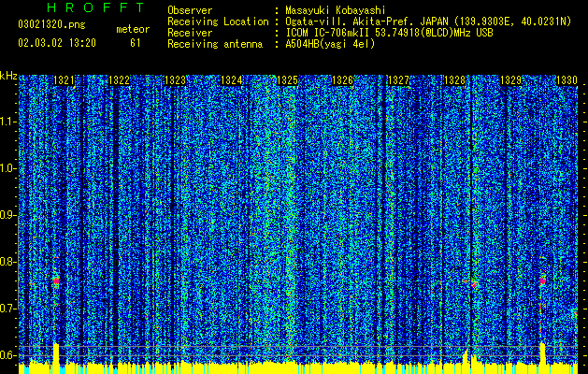Image resolution: width=588 pixels, height=374 pixels.
Task: Select the 1322 time marker
Action: coord(120,80)
